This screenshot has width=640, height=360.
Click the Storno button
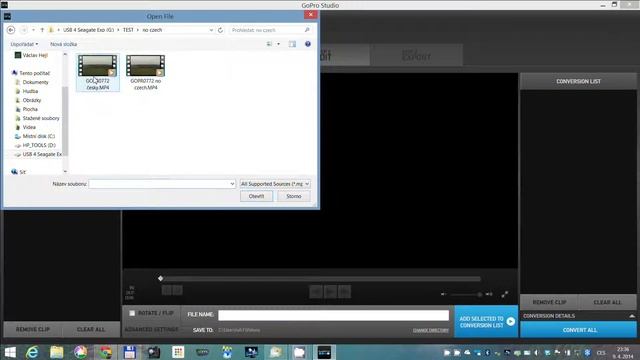click(x=293, y=196)
